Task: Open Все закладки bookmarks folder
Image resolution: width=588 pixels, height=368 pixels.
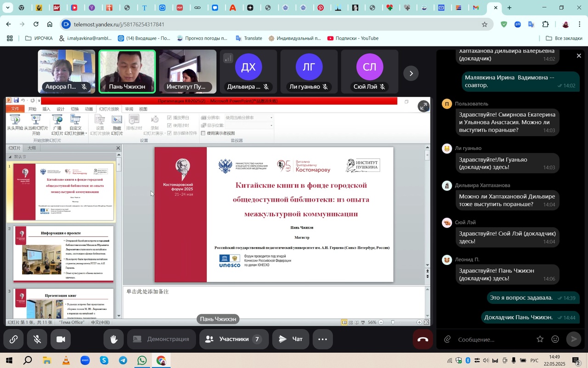Action: point(564,38)
